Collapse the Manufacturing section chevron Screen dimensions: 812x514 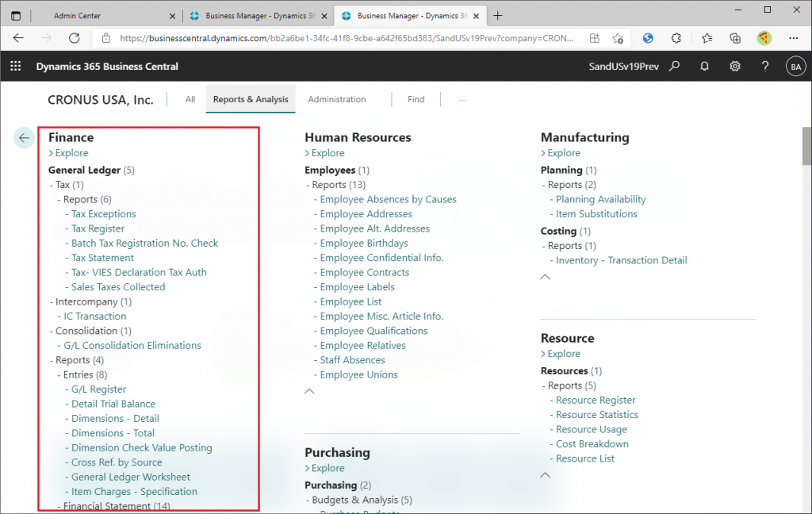click(x=546, y=277)
